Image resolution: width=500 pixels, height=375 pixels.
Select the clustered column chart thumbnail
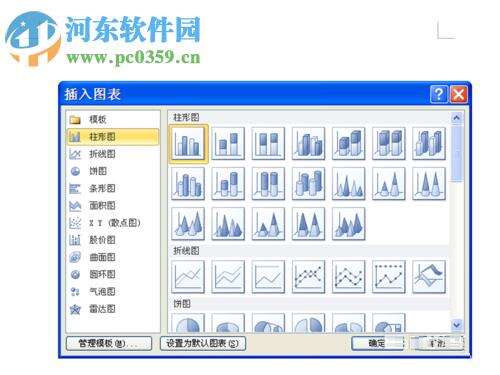pyautogui.click(x=188, y=143)
